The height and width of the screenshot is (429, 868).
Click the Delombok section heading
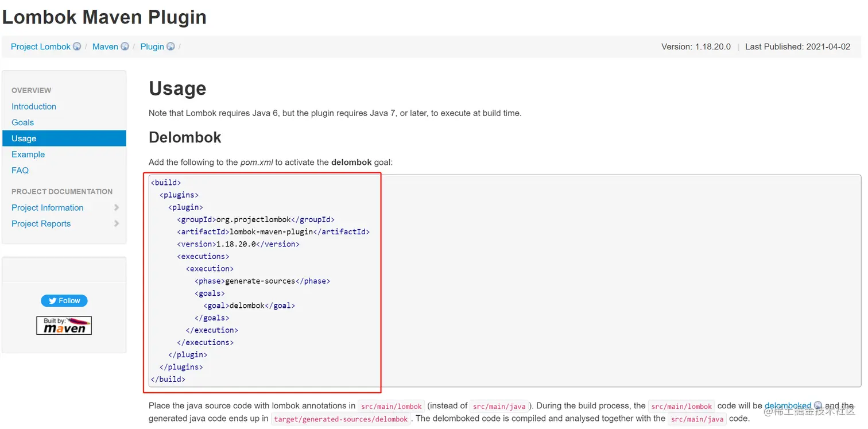pyautogui.click(x=185, y=137)
